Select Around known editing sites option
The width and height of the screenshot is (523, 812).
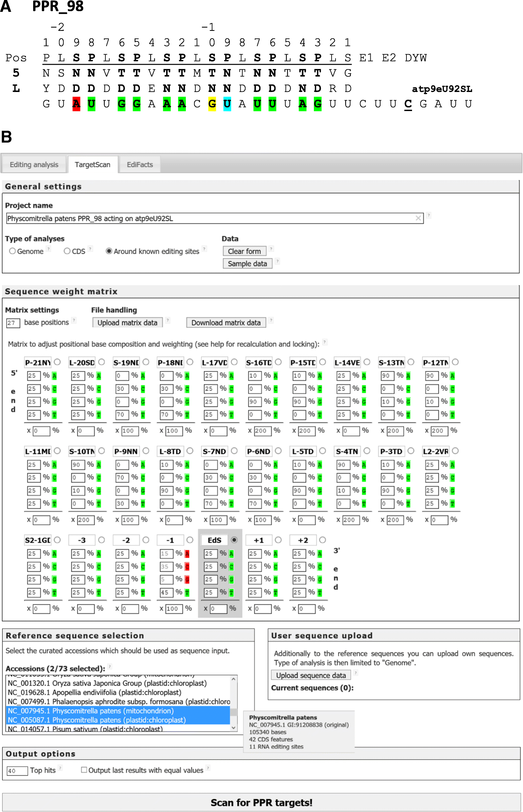(x=109, y=251)
